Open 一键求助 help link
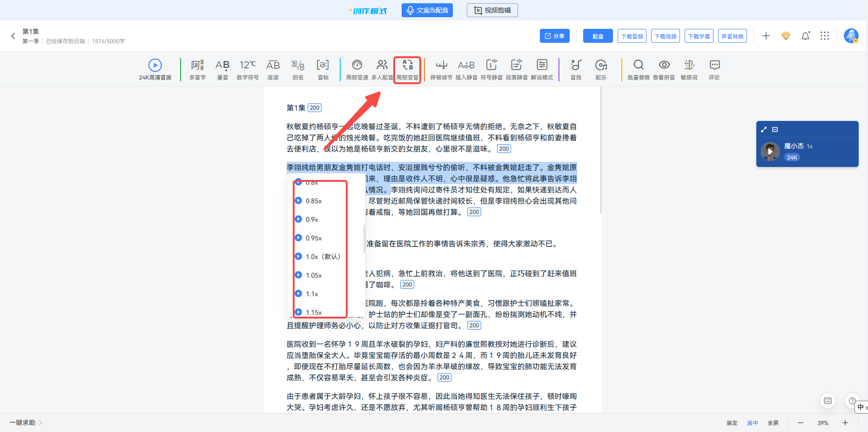The image size is (868, 432). tap(26, 423)
